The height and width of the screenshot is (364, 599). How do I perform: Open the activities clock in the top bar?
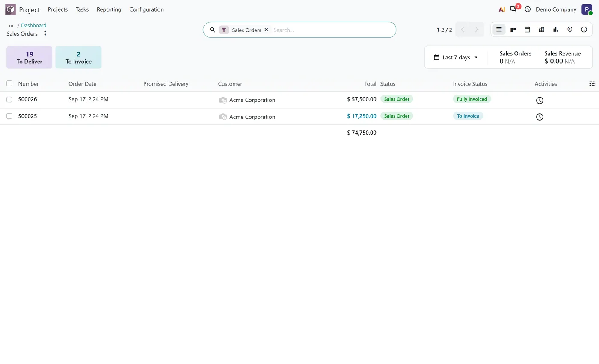click(528, 9)
